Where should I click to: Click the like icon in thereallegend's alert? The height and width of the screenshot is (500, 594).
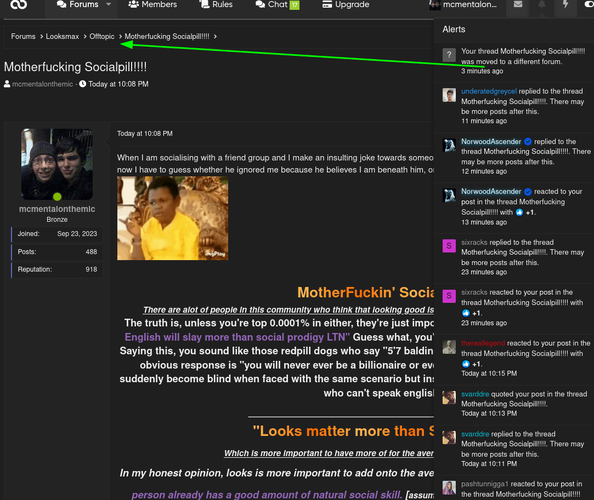(x=466, y=364)
